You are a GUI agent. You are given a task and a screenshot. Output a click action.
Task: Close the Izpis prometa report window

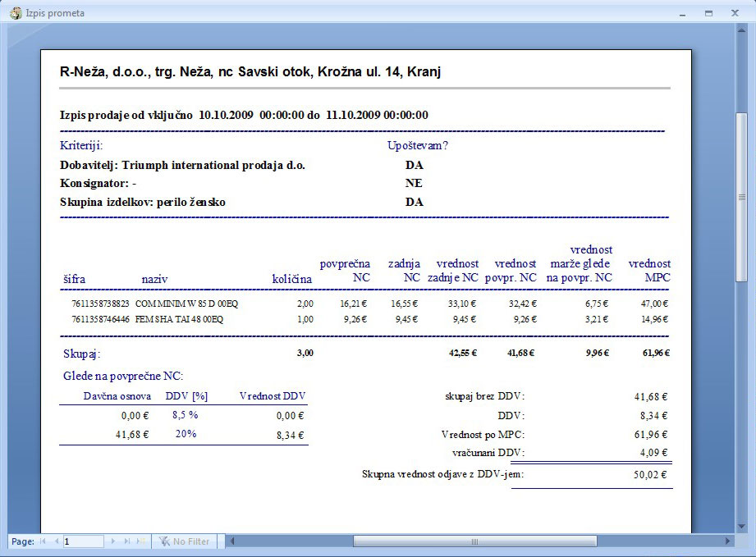tap(734, 14)
